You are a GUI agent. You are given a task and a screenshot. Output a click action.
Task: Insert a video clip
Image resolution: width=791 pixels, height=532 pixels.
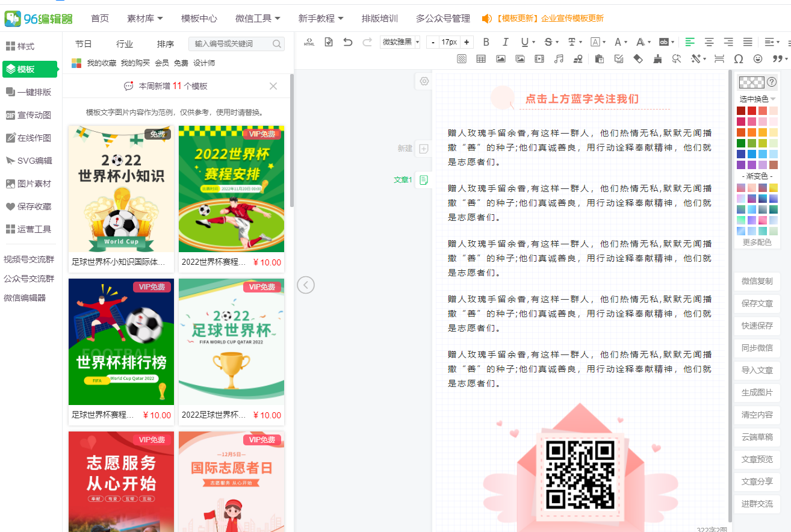(539, 59)
